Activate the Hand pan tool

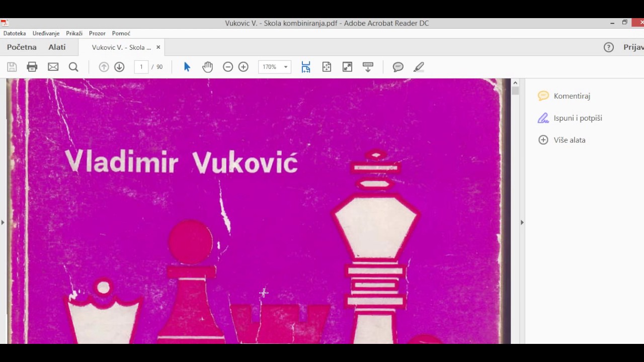point(207,67)
